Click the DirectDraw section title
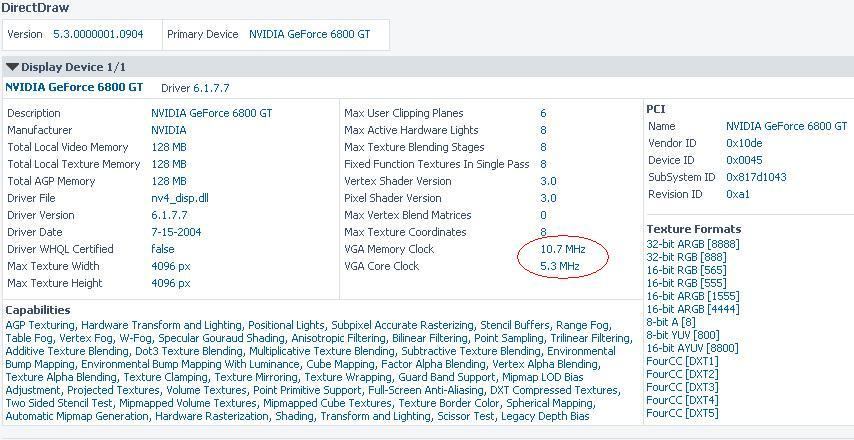This screenshot has height=440, width=854. (35, 8)
